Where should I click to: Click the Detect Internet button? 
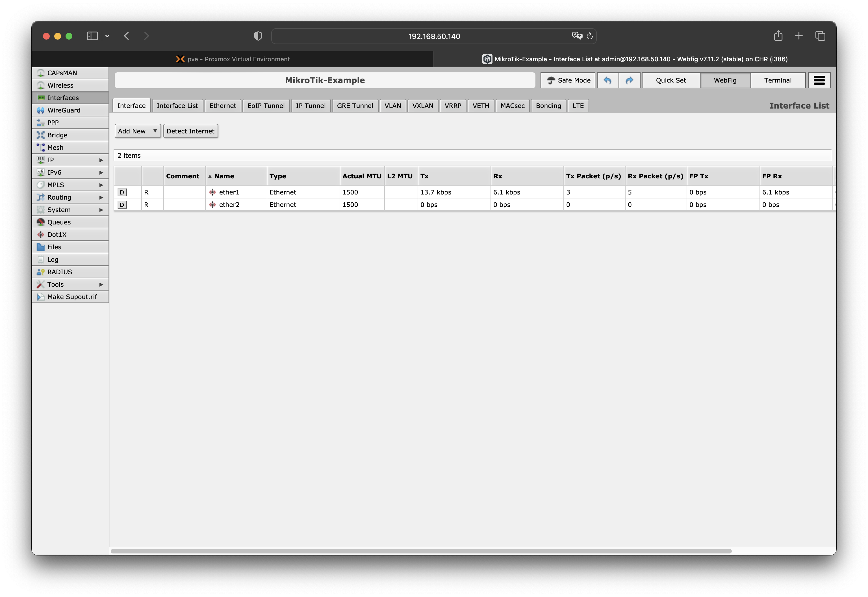[x=190, y=131]
